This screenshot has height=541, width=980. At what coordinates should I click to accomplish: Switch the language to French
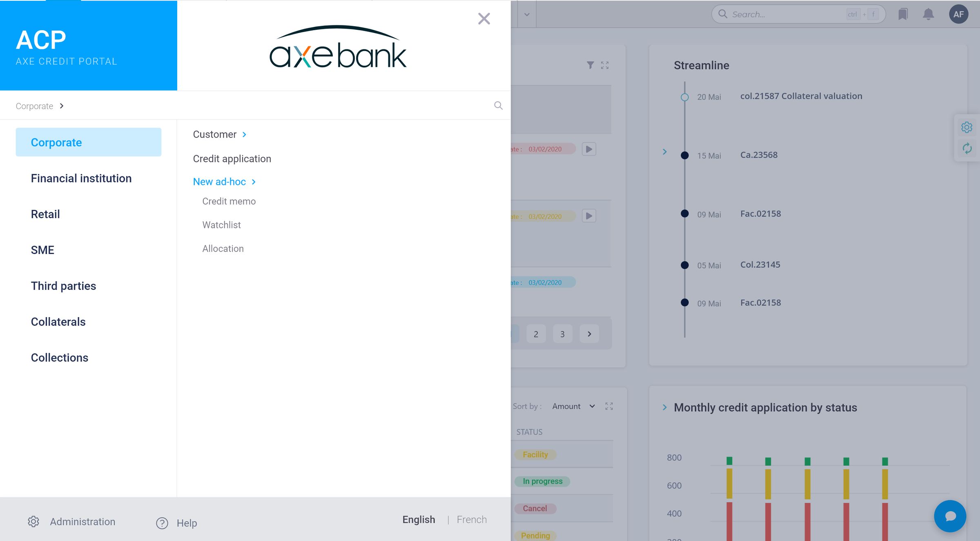tap(472, 519)
